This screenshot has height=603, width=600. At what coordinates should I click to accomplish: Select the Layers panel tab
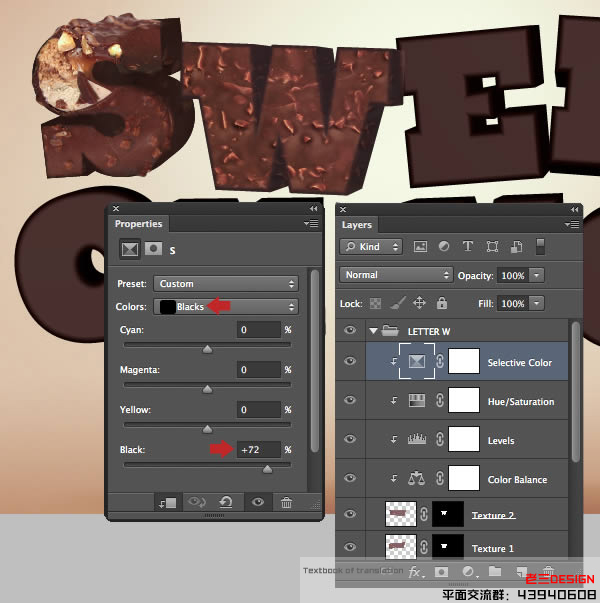357,225
